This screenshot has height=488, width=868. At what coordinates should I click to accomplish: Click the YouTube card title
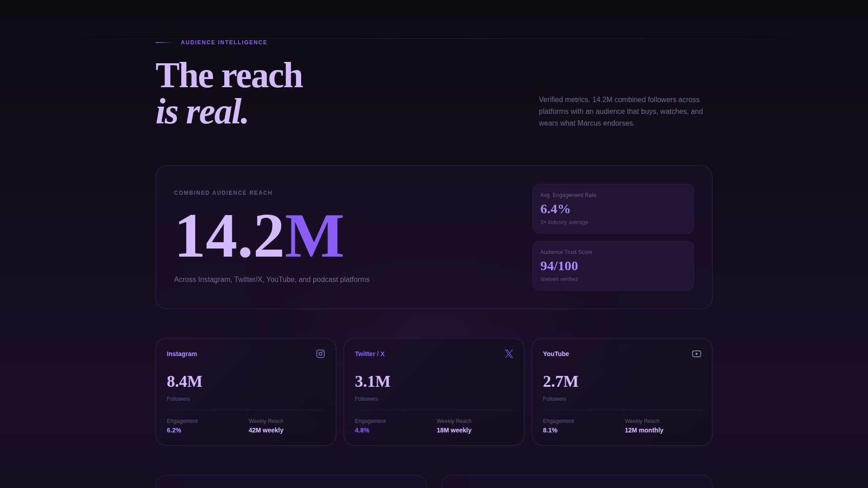[x=556, y=354]
